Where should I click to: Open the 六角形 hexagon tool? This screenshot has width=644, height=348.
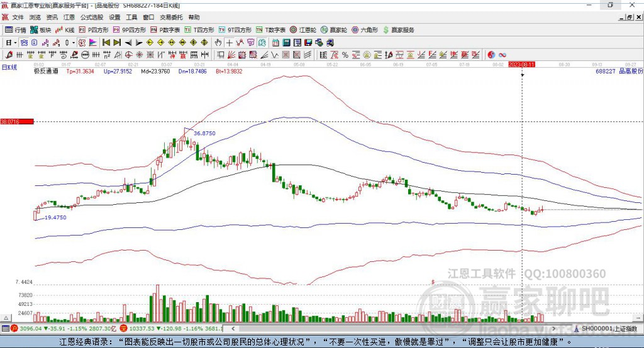[x=365, y=30]
